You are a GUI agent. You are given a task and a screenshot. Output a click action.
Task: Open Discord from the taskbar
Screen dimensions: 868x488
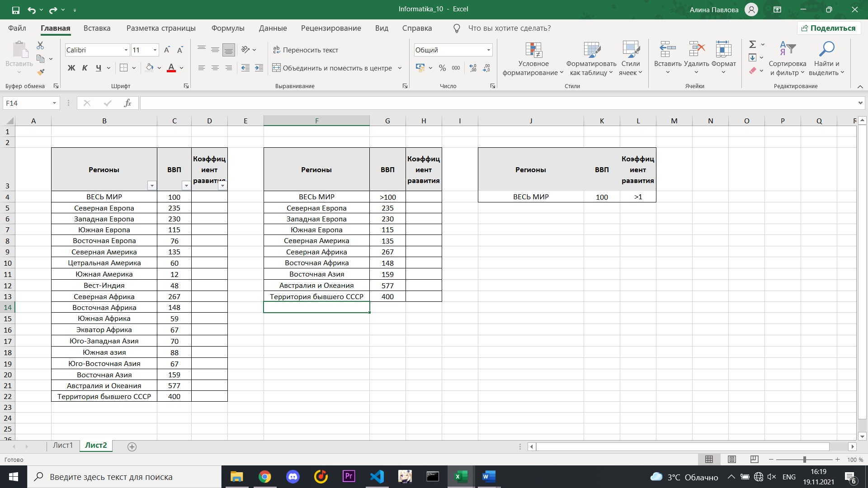[x=293, y=477]
